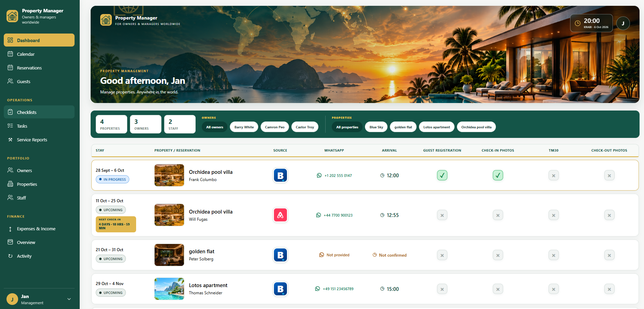Viewport: 644px width, 309px height.
Task: Click the Lotos apartment thumbnail image
Action: tap(169, 289)
